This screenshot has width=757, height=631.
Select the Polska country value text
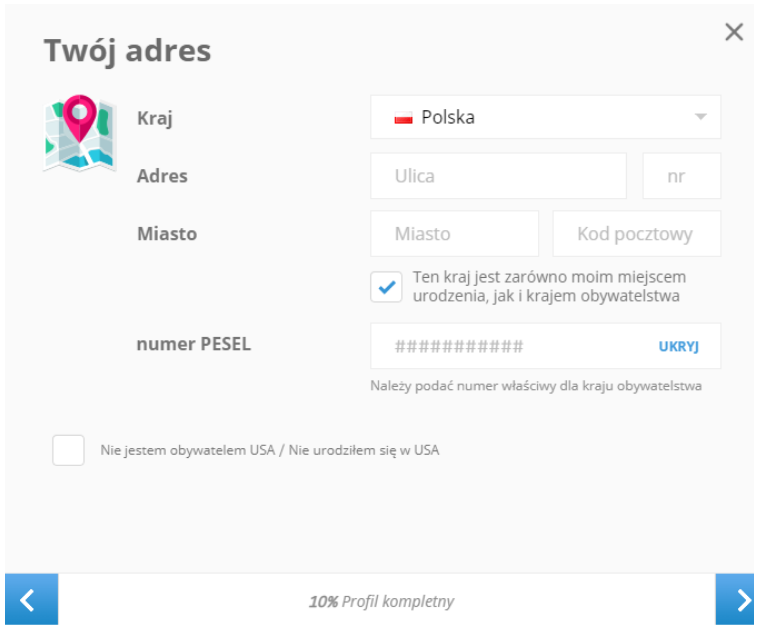point(448,117)
